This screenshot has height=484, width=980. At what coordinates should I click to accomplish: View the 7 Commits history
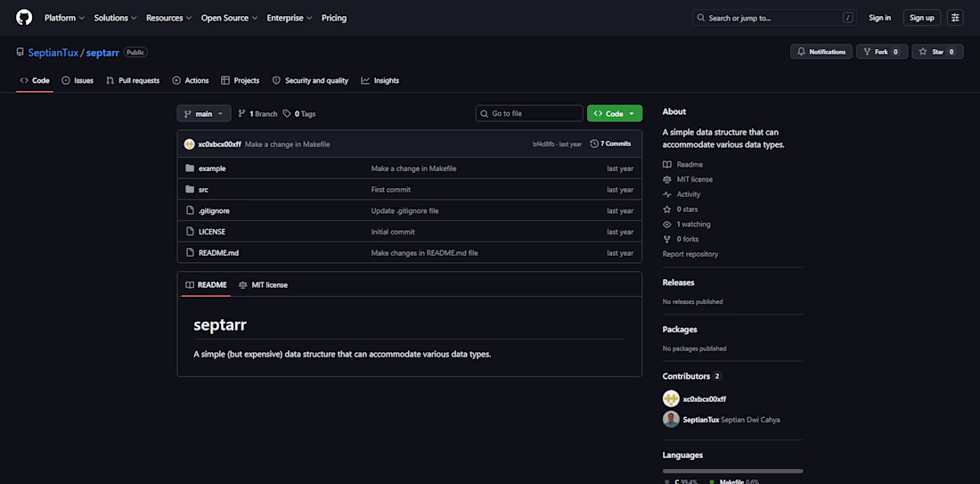[x=610, y=144]
